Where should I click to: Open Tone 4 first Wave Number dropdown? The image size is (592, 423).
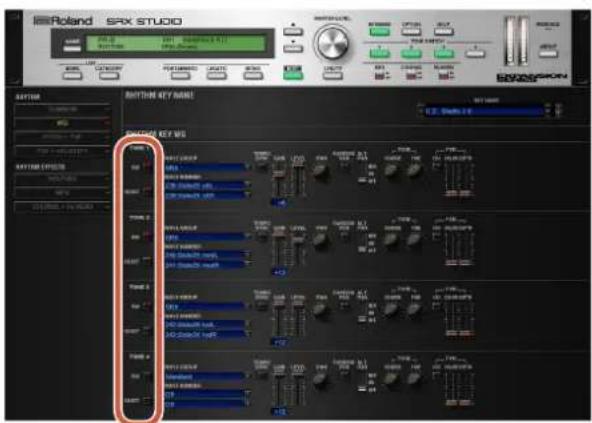click(x=208, y=394)
